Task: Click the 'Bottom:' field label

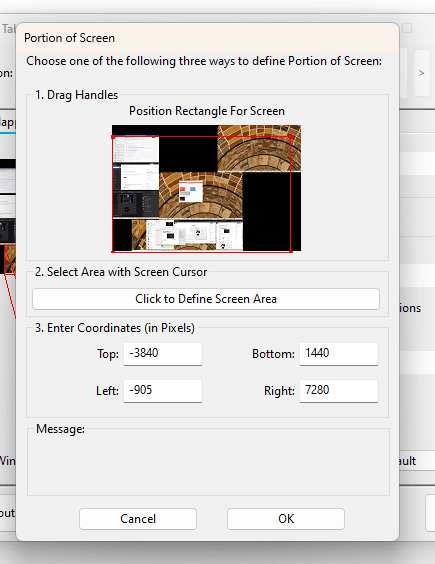Action: [273, 354]
